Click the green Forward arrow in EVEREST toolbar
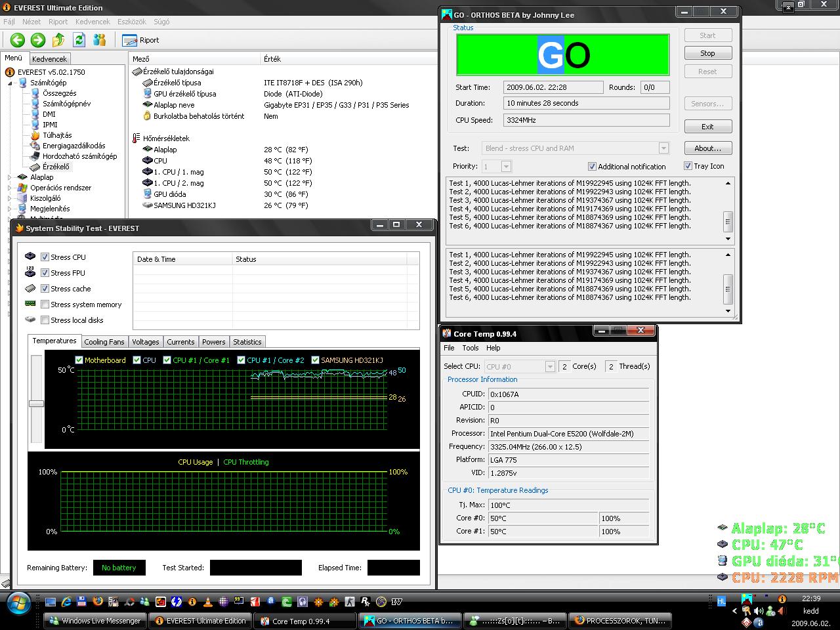The image size is (840, 630). [38, 40]
